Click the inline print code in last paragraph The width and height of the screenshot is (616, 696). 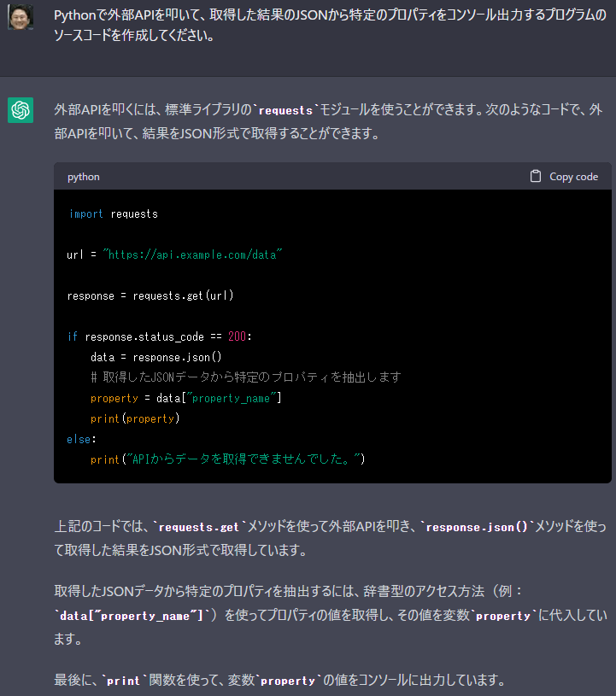pos(123,681)
